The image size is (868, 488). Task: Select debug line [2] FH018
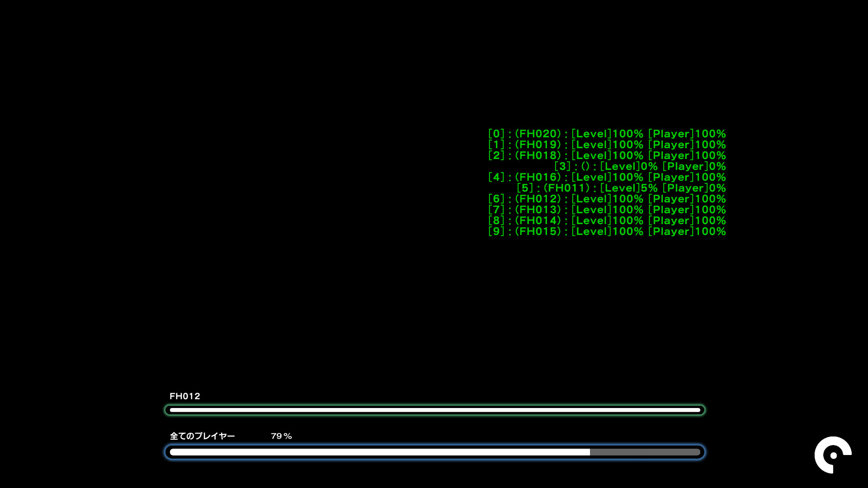click(607, 155)
